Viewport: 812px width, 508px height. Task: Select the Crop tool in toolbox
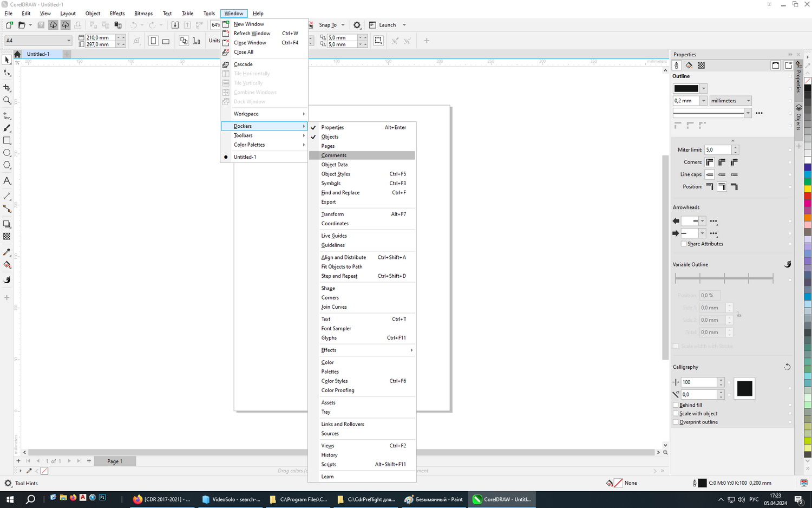click(x=7, y=88)
